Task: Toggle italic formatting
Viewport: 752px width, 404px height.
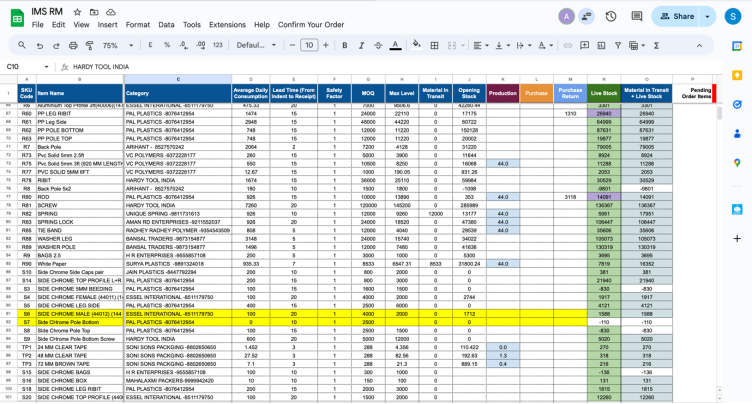Action: (361, 46)
